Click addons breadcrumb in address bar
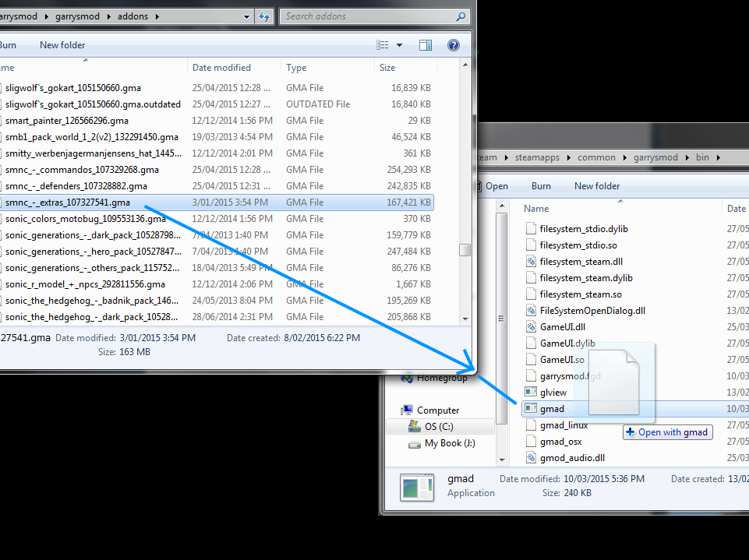The width and height of the screenshot is (749, 560). coord(132,16)
